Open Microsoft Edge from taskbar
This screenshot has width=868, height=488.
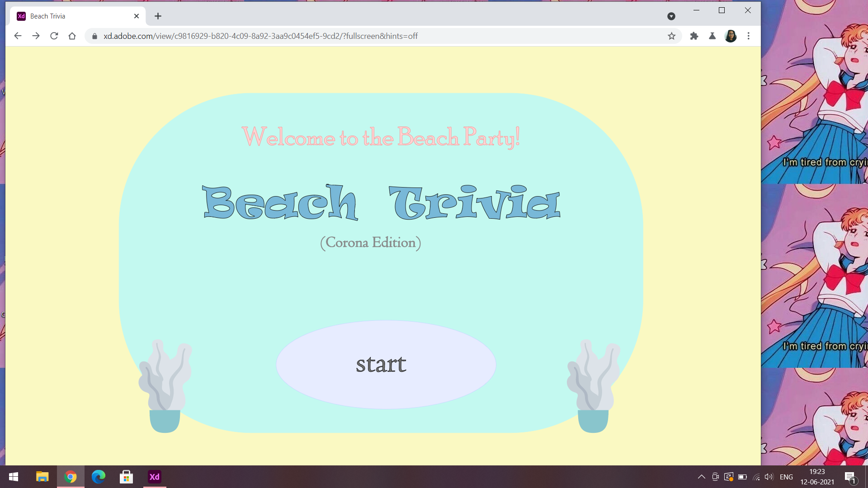[99, 477]
